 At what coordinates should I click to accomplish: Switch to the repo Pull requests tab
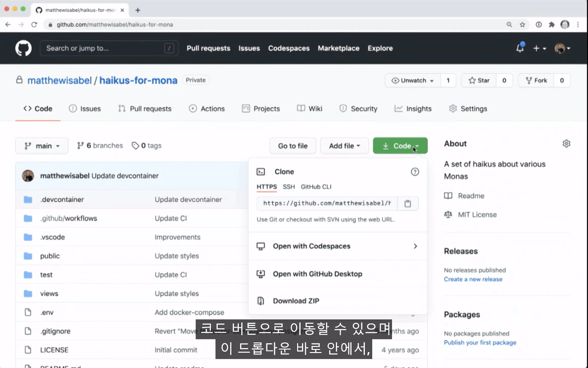[145, 109]
